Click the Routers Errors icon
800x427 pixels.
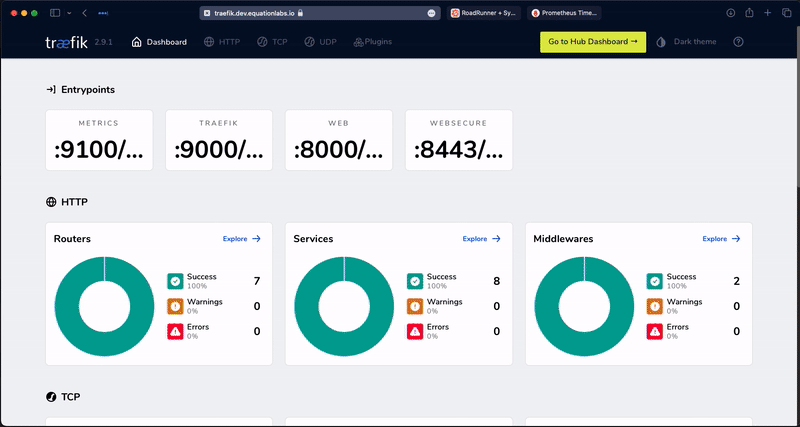[x=175, y=332]
